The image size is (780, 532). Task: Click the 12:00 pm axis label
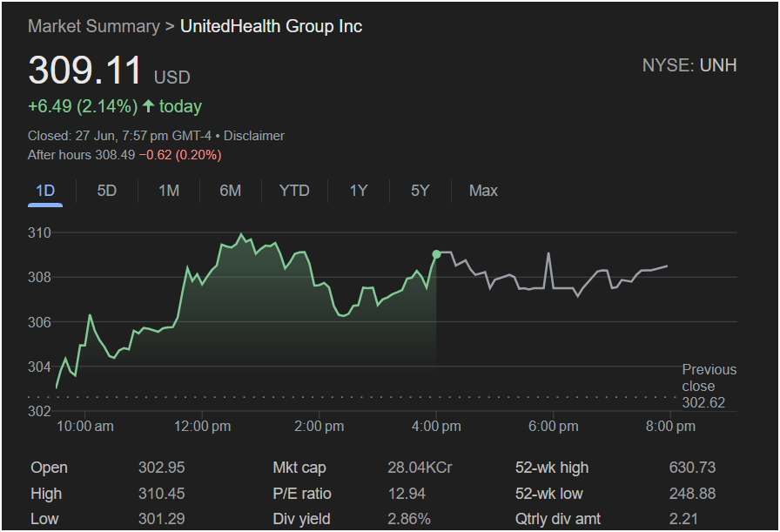coord(203,427)
